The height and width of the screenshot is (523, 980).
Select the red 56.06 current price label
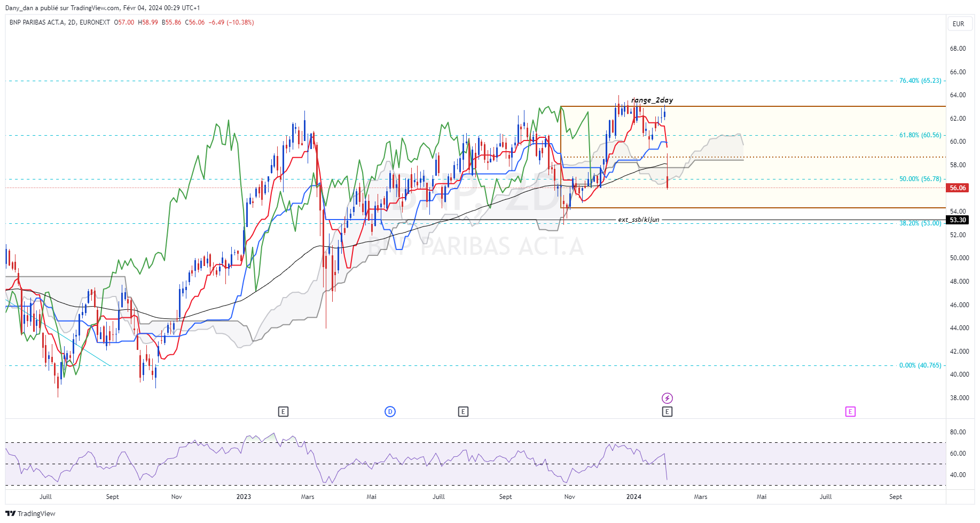click(x=958, y=188)
